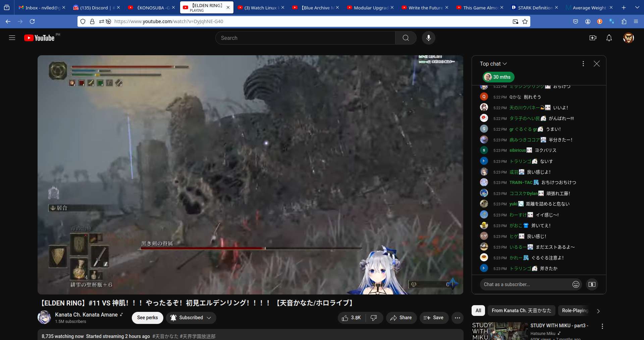Like the video with 3.8K likes
This screenshot has width=644, height=340.
click(351, 318)
